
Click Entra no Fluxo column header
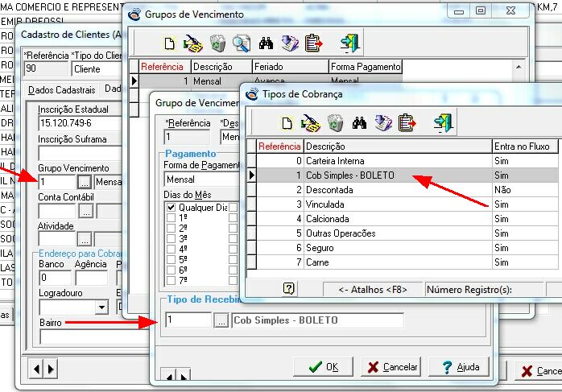[525, 146]
